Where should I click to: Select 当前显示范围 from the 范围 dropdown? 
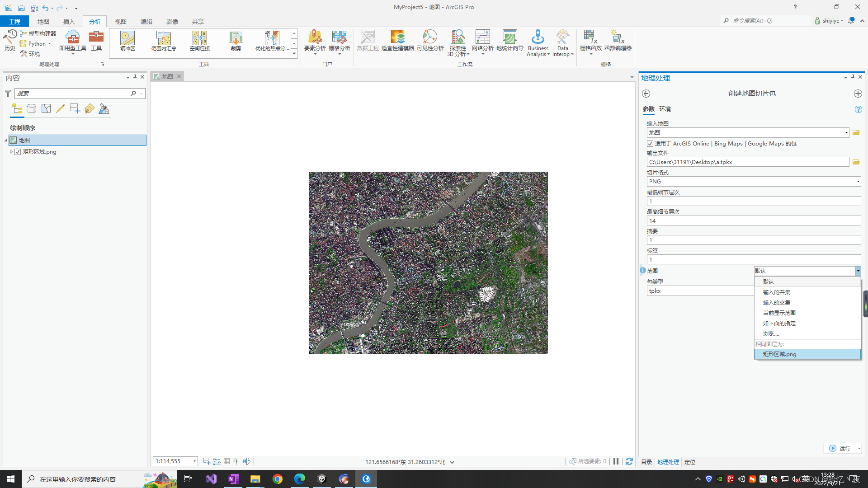(779, 313)
